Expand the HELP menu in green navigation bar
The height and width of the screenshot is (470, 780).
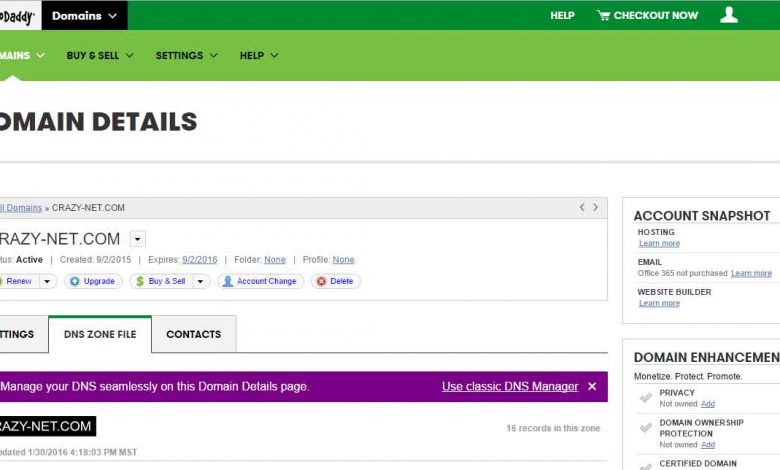tap(259, 55)
